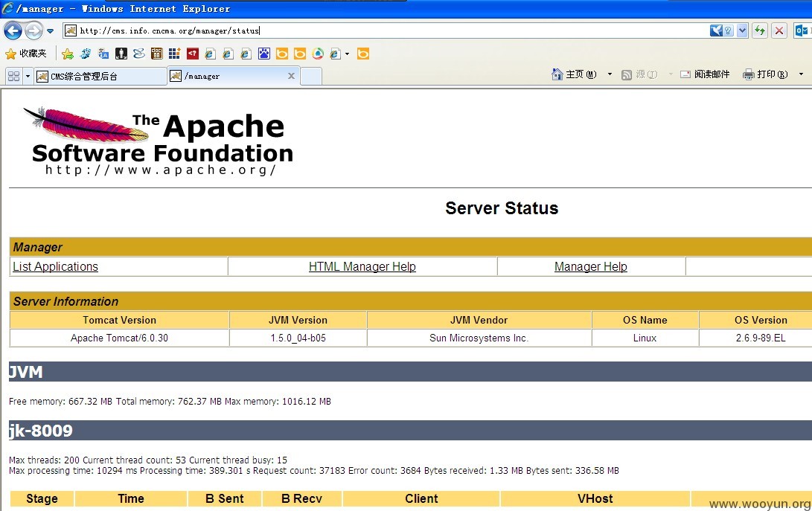Click the 主页 Home button
Screen dimensions: 812x511
pyautogui.click(x=574, y=74)
